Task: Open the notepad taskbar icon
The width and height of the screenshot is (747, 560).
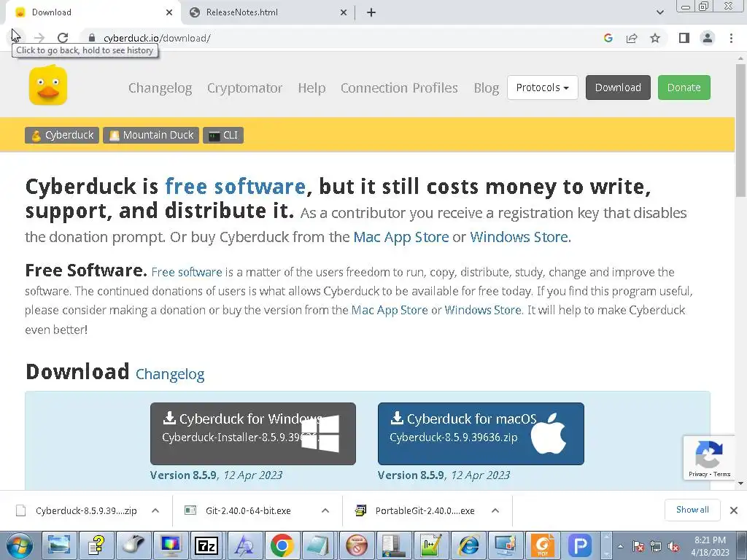Action: coord(320,545)
